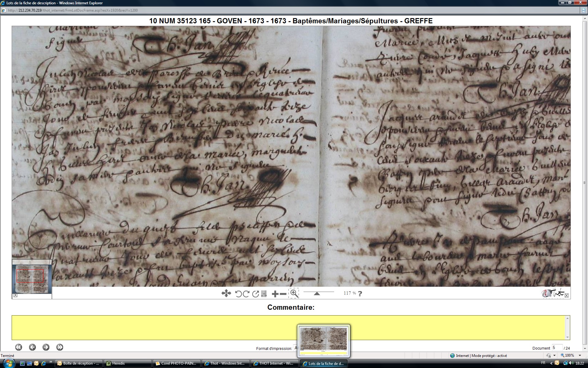Screen dimensions: 588x368
Task: Zoom out with the minus icon
Action: [283, 294]
